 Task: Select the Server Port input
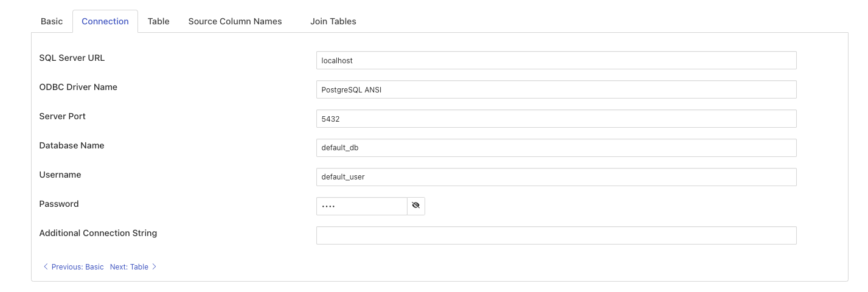(556, 119)
